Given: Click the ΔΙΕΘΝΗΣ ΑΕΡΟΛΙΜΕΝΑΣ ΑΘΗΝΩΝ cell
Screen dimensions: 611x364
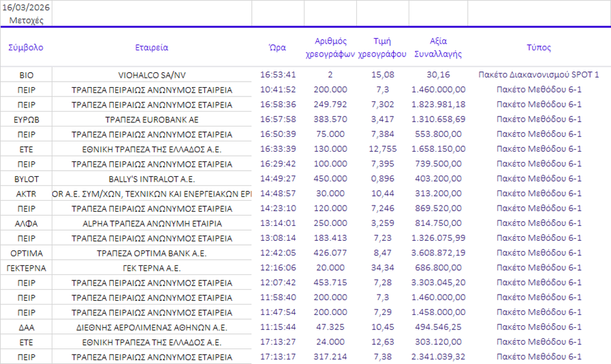Looking at the screenshot, I should [152, 327].
